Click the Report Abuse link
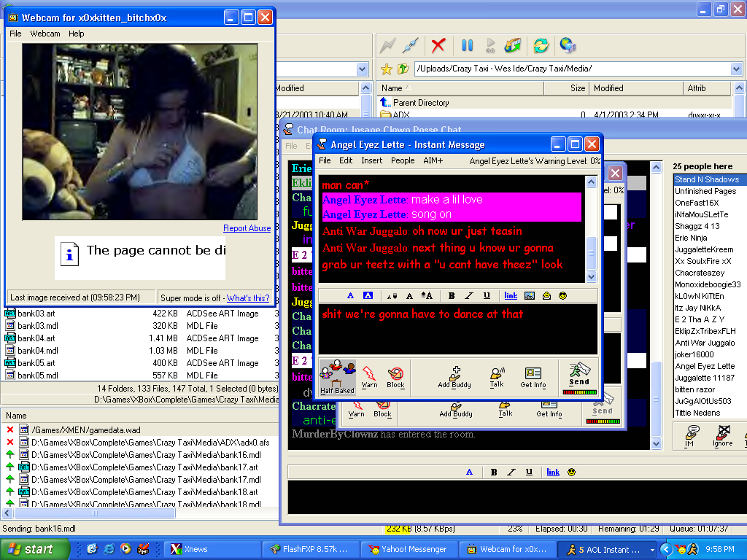Screen dimensions: 747x560 (247, 228)
